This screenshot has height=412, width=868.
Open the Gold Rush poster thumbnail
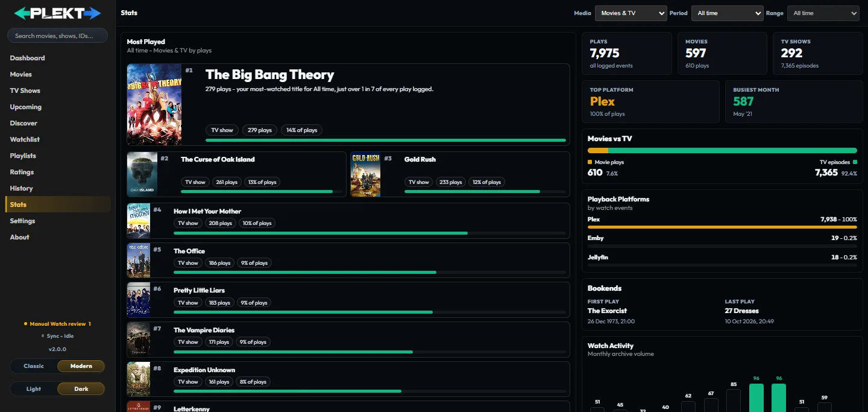[x=366, y=174]
